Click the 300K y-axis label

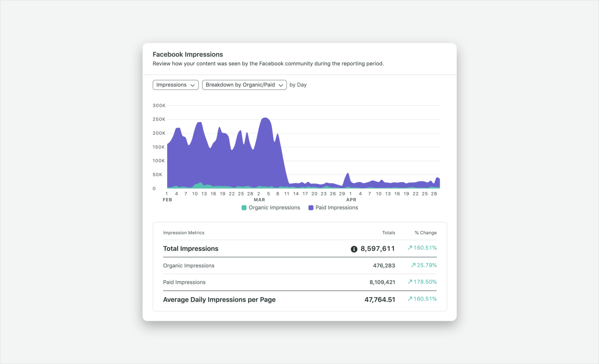coord(159,106)
